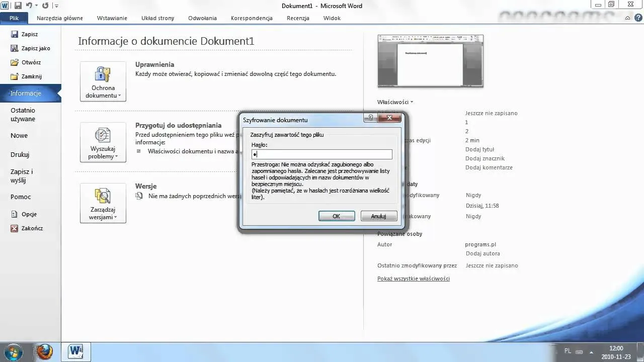Open the Układ strony tab
The width and height of the screenshot is (644, 362).
[x=157, y=18]
